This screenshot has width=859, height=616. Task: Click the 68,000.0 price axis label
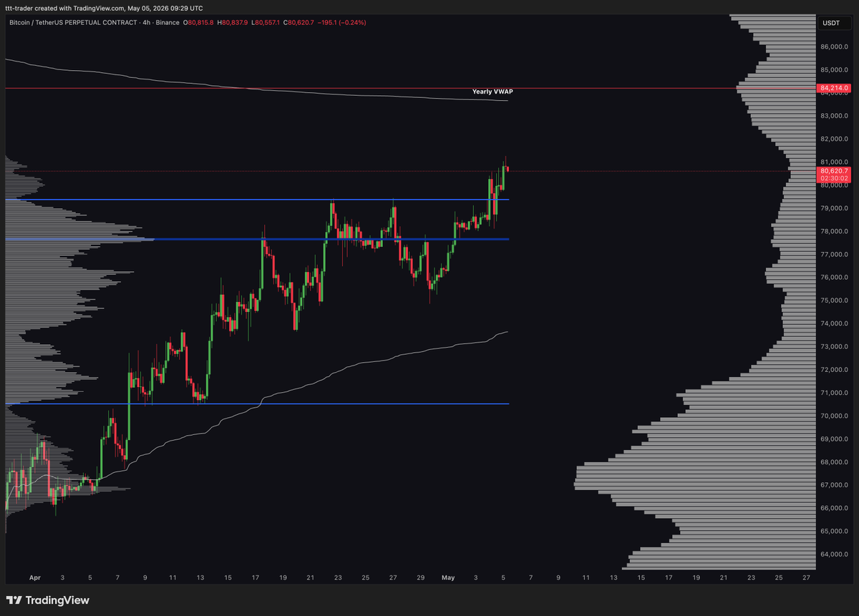point(835,462)
